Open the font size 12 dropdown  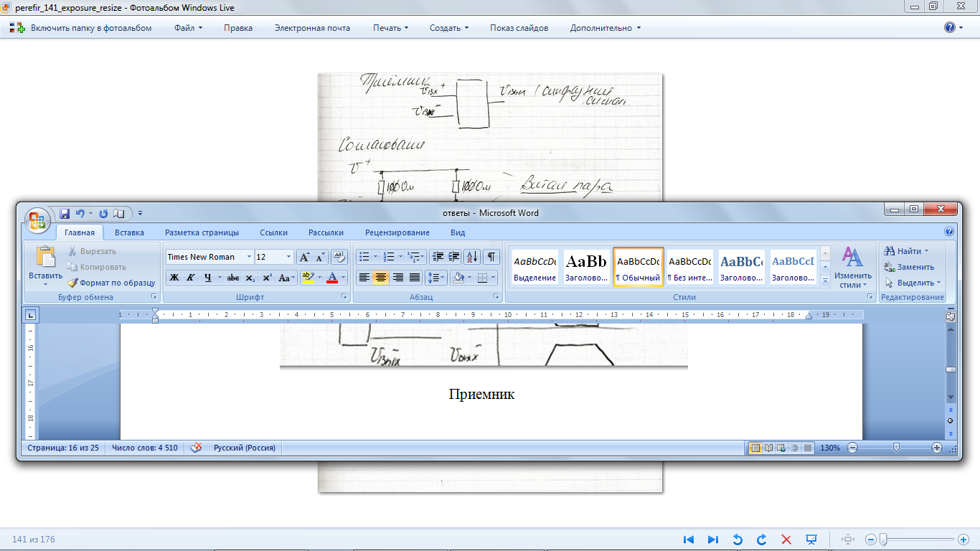(x=289, y=257)
